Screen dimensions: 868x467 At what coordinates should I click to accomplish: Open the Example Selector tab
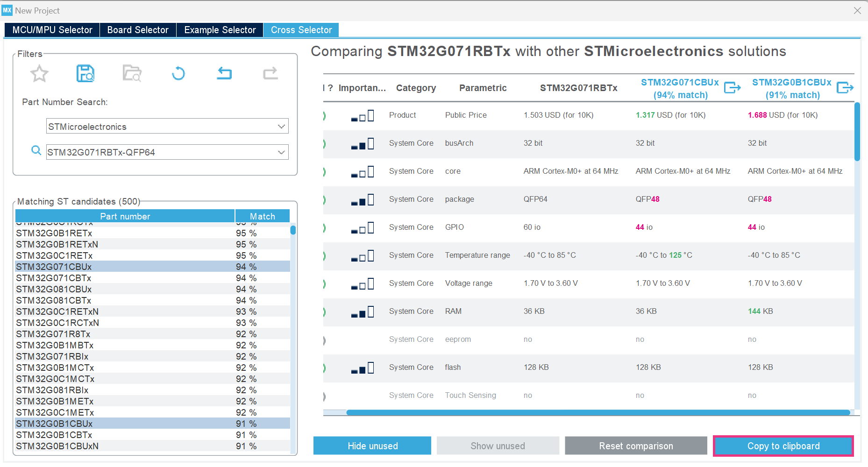tap(219, 29)
